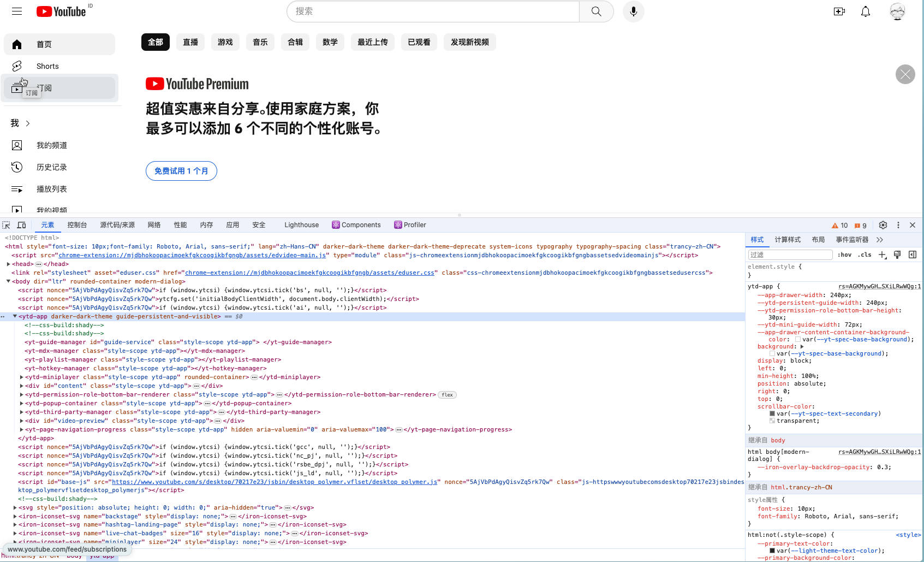This screenshot has height=562, width=924.
Task: Open the eduser.css stylesheet link
Action: coord(309,273)
